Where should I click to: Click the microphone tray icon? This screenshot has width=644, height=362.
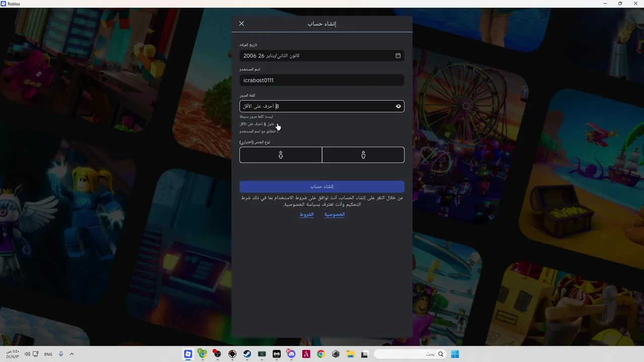[61, 354]
